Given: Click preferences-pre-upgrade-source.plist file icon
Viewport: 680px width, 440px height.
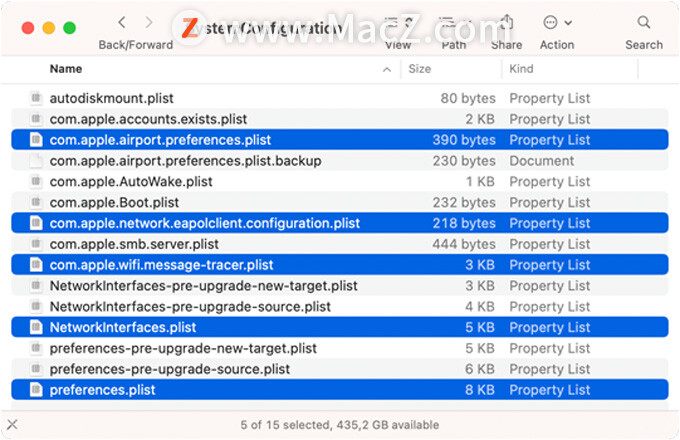Looking at the screenshot, I should 36,368.
